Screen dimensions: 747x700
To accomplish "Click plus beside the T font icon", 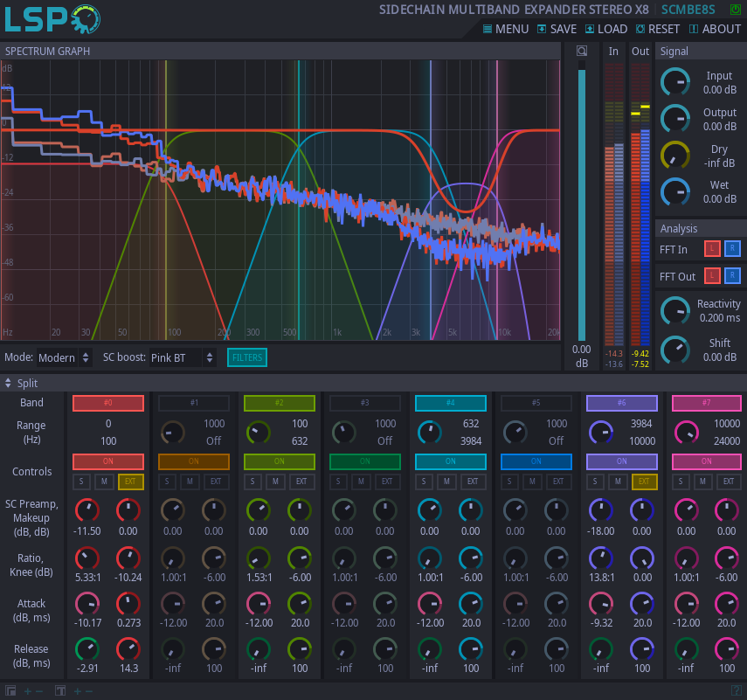I will pos(77,691).
